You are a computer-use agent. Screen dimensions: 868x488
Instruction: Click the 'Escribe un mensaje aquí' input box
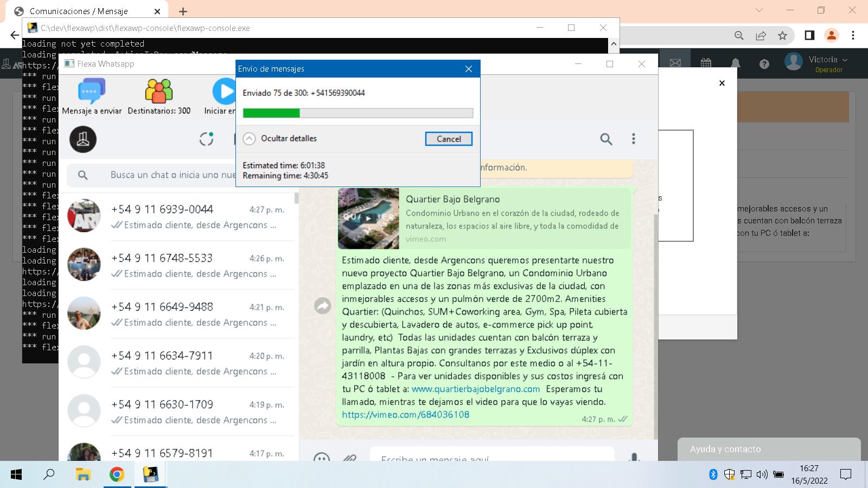(x=492, y=454)
